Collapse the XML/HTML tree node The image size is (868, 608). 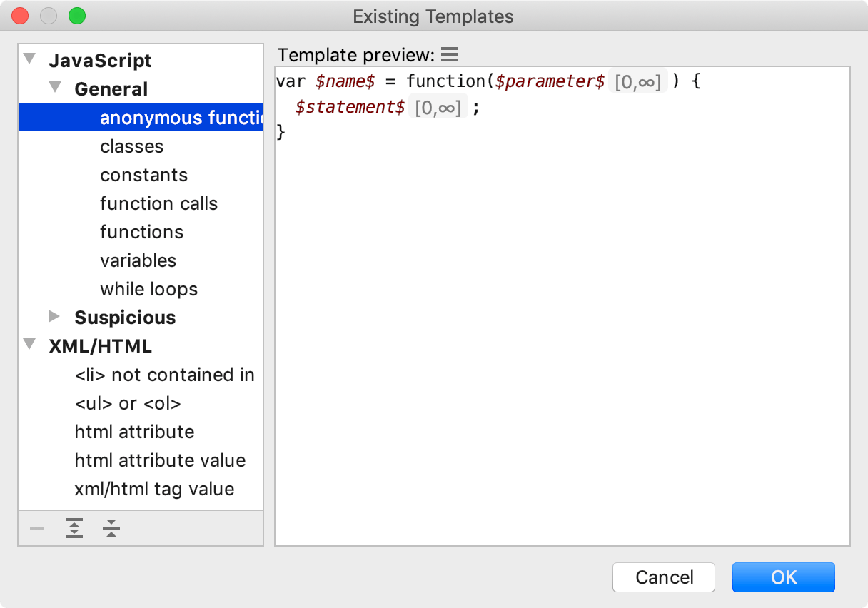tap(30, 345)
